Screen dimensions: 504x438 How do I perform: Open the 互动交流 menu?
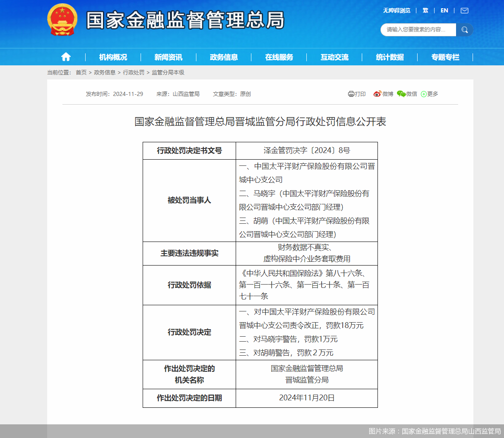[x=334, y=57]
